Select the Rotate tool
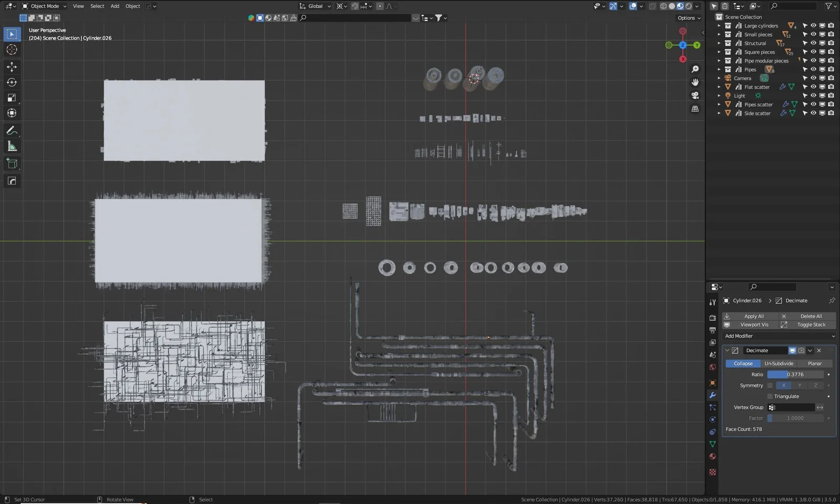Viewport: 840px width, 504px height. (12, 82)
